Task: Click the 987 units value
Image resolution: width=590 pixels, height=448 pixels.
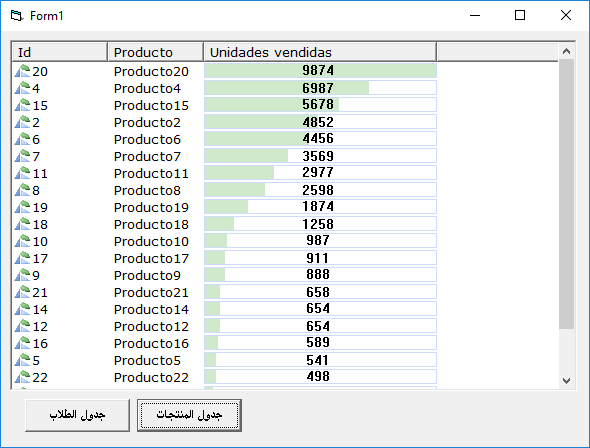Action: (318, 240)
